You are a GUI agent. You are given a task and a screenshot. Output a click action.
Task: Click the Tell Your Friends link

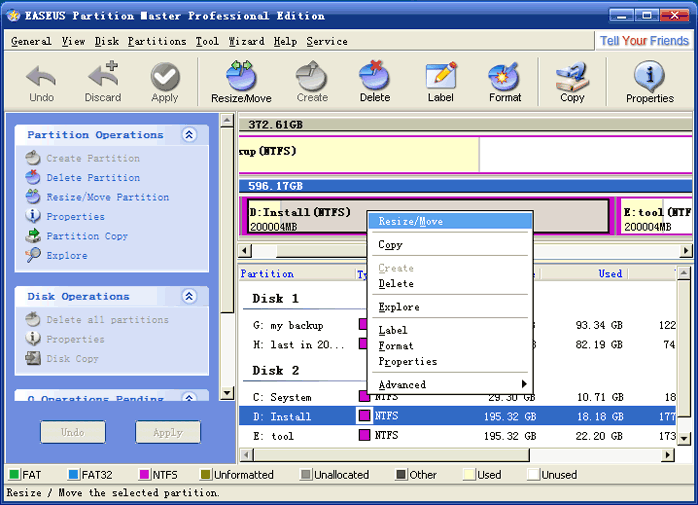(x=644, y=41)
